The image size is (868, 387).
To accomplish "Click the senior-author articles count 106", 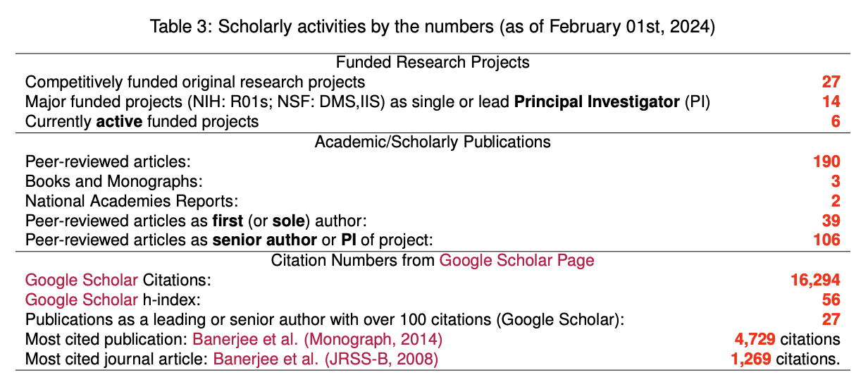I will [x=827, y=240].
